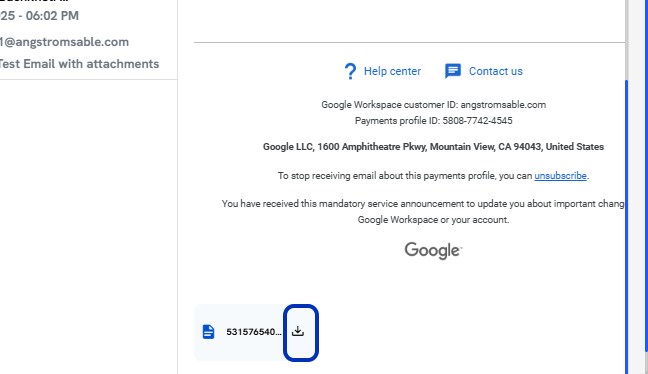This screenshot has height=374, width=648.
Task: Click the sender address ending angstromsable.com
Action: [x=64, y=42]
